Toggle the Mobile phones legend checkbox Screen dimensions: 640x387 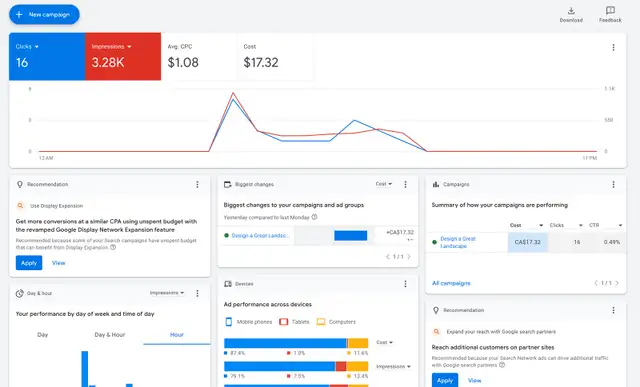[x=229, y=322]
